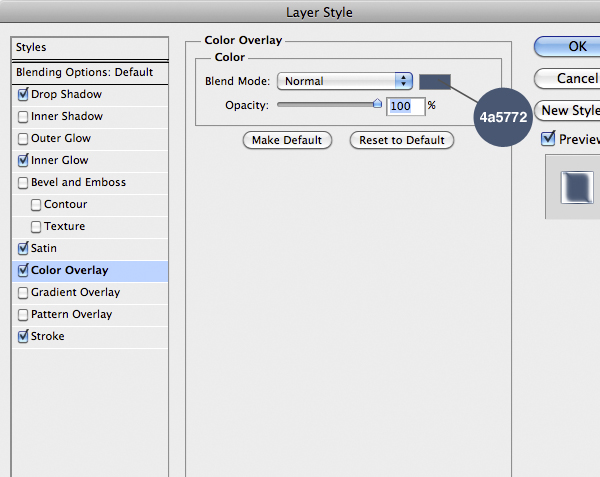This screenshot has width=600, height=477.
Task: Enable the Gradient Overlay checkbox
Action: (x=23, y=293)
